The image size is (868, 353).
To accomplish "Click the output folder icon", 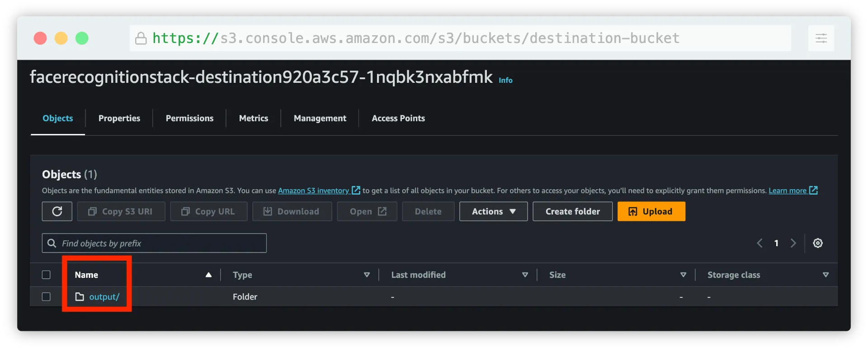I will [80, 297].
